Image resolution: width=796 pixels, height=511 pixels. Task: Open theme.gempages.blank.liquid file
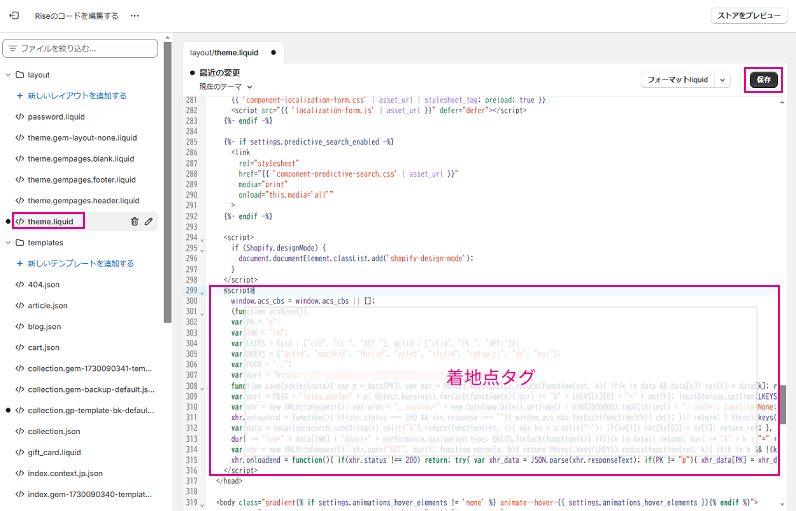[81, 159]
